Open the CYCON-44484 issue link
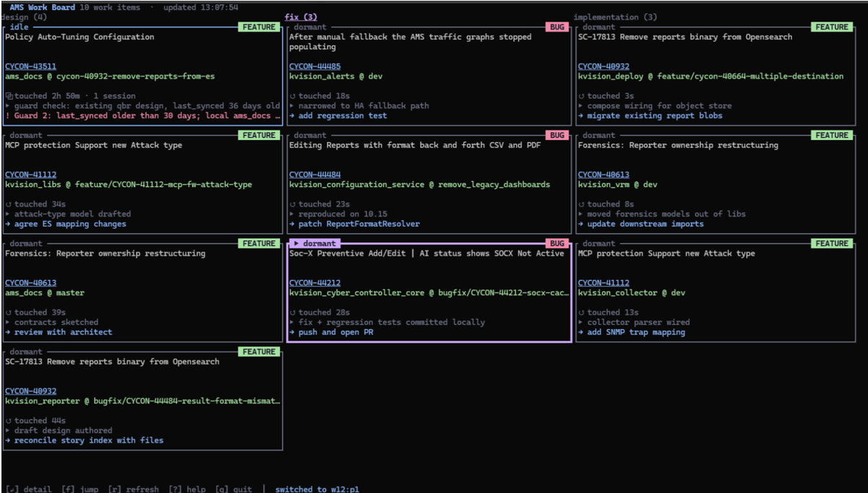Image resolution: width=868 pixels, height=493 pixels. [x=315, y=175]
